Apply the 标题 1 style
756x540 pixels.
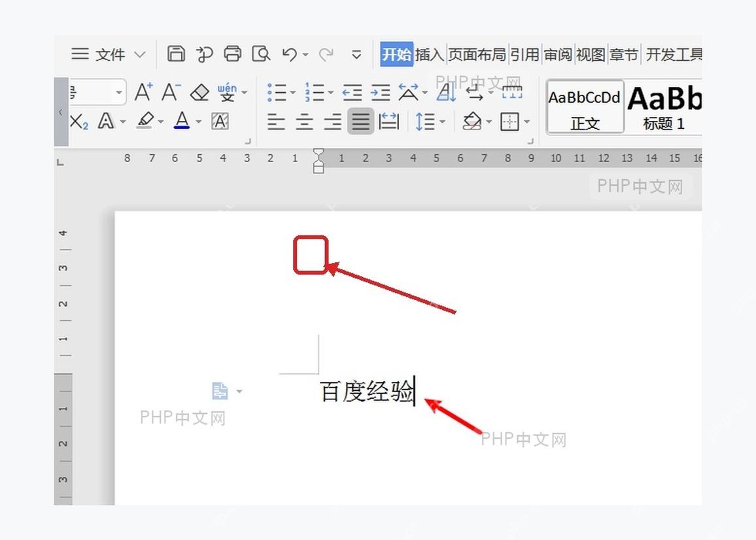[x=663, y=107]
